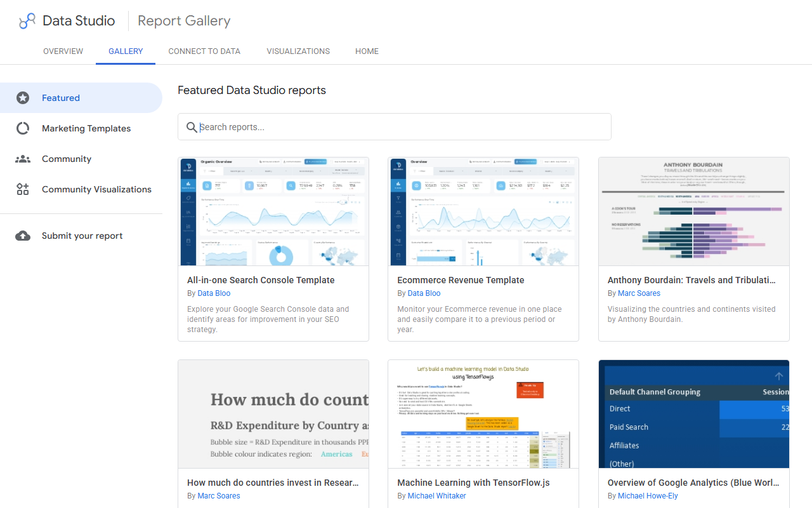Open Data Bloo author link under Ecommerce Revenue

[424, 293]
